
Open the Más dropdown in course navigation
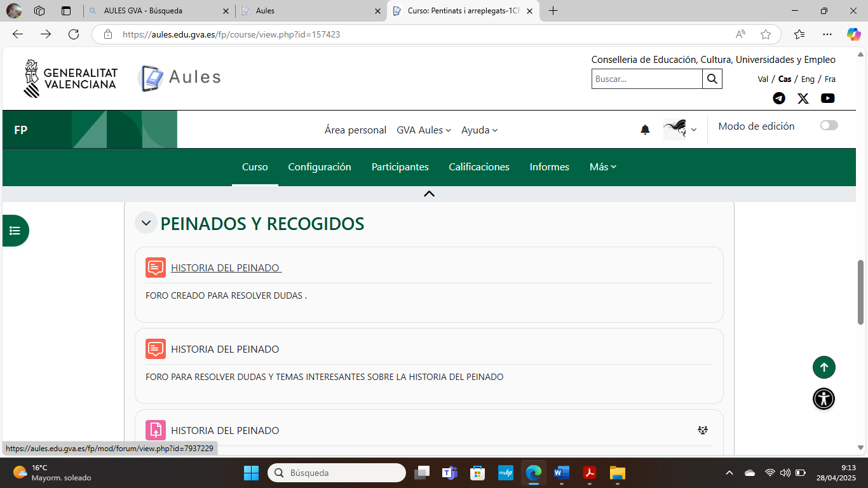point(602,167)
